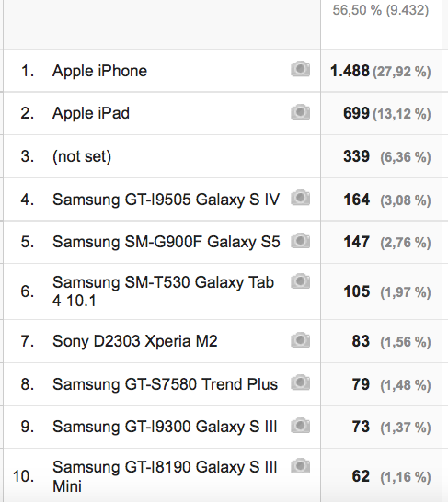This screenshot has width=448, height=502.
Task: Open Sony D2303 Xperia M2 entry
Action: point(135,341)
